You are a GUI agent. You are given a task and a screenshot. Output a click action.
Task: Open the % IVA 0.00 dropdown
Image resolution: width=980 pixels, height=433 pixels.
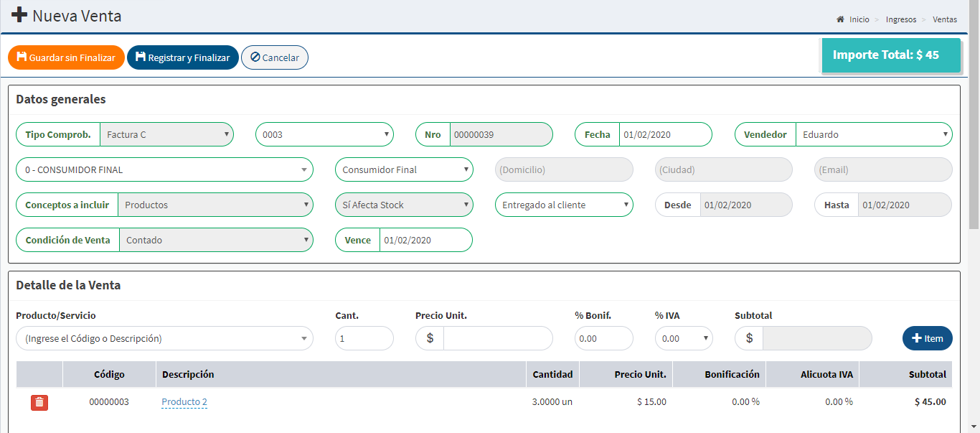tap(684, 338)
